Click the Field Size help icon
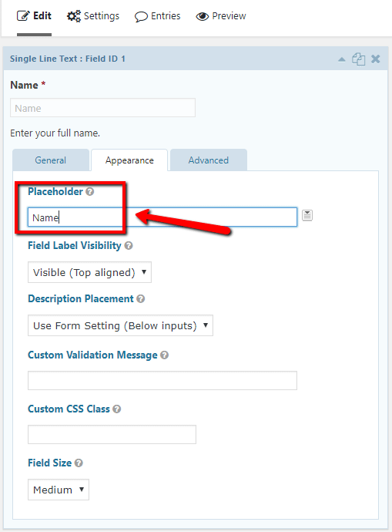 tap(79, 463)
